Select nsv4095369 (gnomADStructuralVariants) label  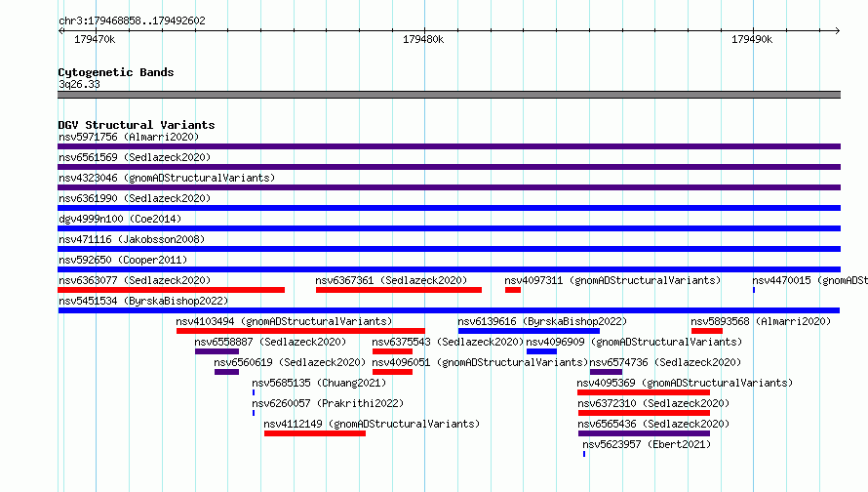point(685,383)
